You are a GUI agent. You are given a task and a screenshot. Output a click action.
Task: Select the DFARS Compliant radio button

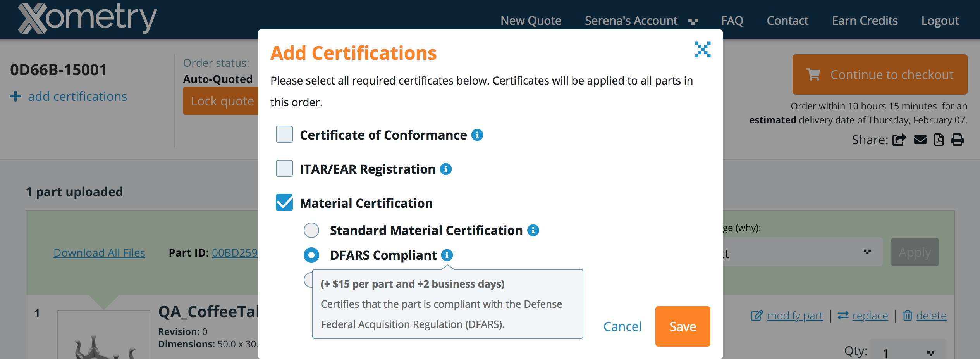pyautogui.click(x=311, y=255)
